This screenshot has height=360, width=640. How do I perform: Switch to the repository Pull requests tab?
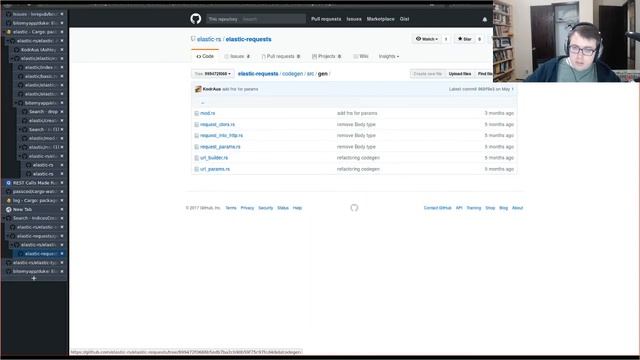[281, 56]
